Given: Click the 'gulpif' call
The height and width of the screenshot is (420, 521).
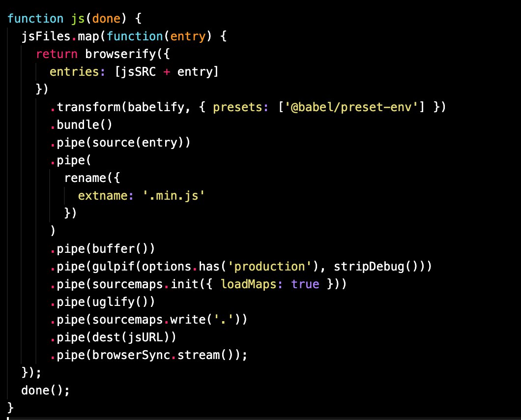Looking at the screenshot, I should pos(114,267).
